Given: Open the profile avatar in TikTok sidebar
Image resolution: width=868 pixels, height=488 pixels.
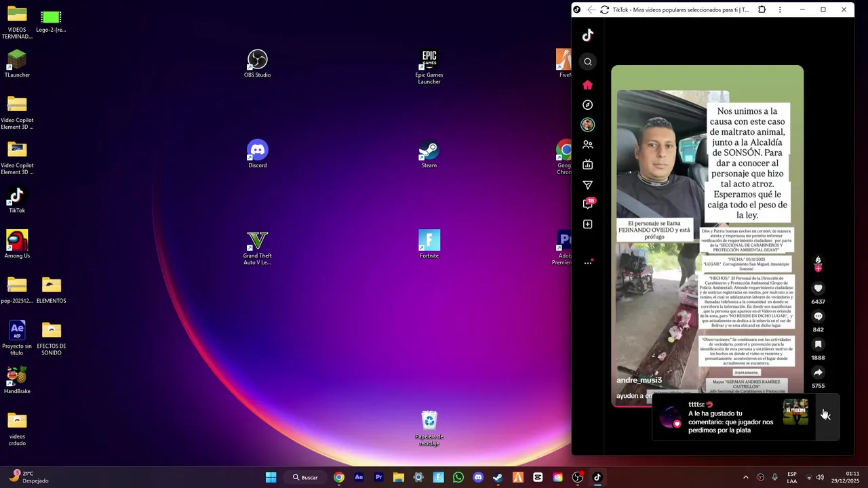Looking at the screenshot, I should coord(588,125).
